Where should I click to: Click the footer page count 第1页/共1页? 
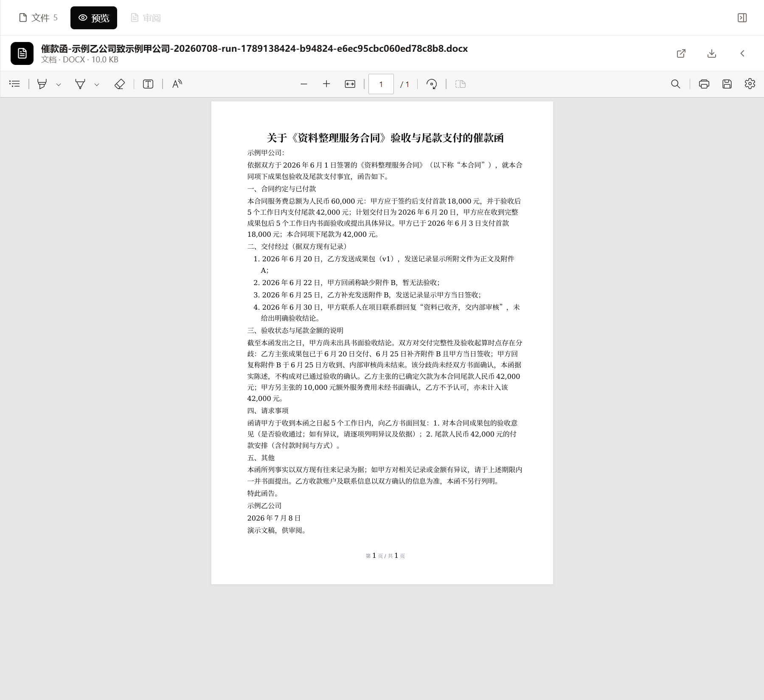click(385, 556)
